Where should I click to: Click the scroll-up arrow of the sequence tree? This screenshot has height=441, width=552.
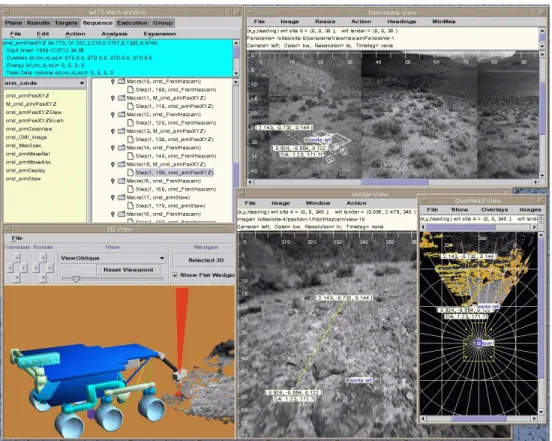[x=236, y=82]
